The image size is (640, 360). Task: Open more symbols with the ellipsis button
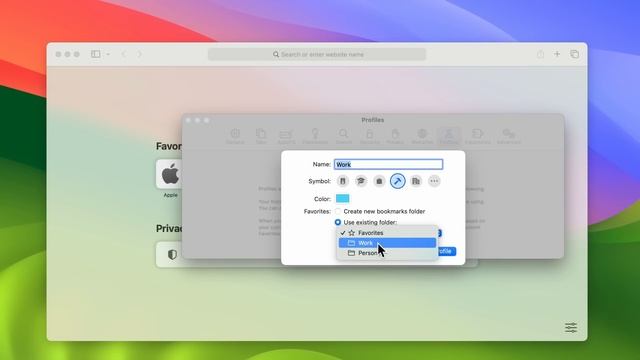click(434, 181)
